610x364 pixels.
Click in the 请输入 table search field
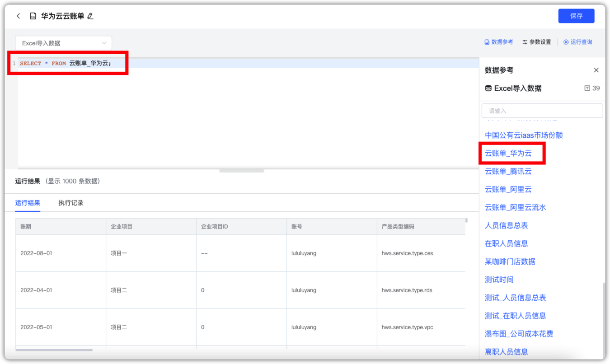(542, 111)
